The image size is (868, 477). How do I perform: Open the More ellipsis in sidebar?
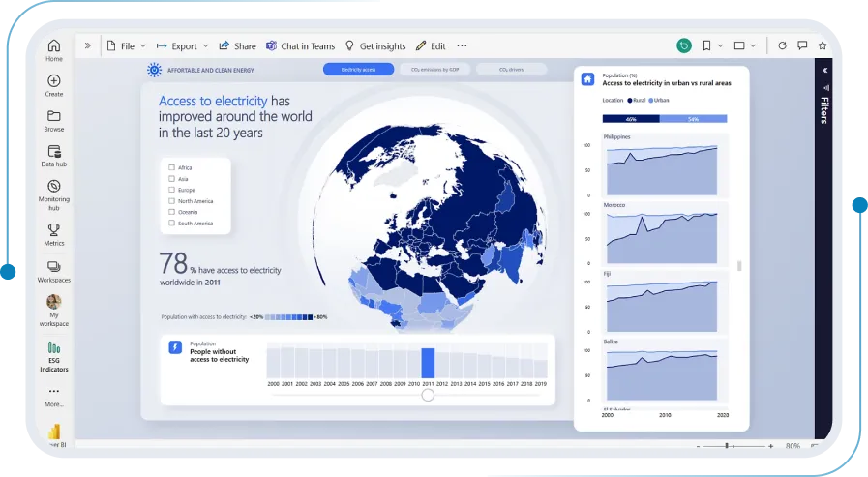tap(53, 391)
